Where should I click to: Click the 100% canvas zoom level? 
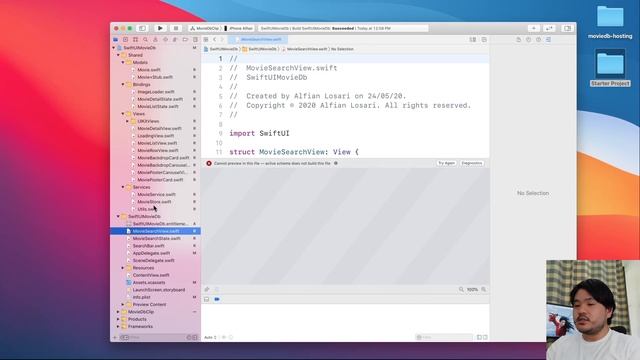[x=472, y=289]
